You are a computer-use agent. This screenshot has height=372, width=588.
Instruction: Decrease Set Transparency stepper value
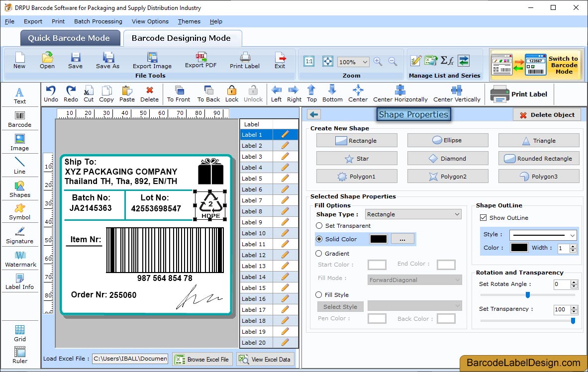[x=574, y=312]
